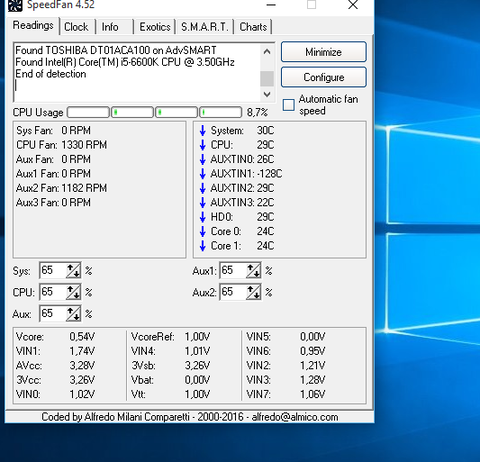Image resolution: width=480 pixels, height=462 pixels.
Task: Open the Configure dialog
Action: click(x=324, y=77)
